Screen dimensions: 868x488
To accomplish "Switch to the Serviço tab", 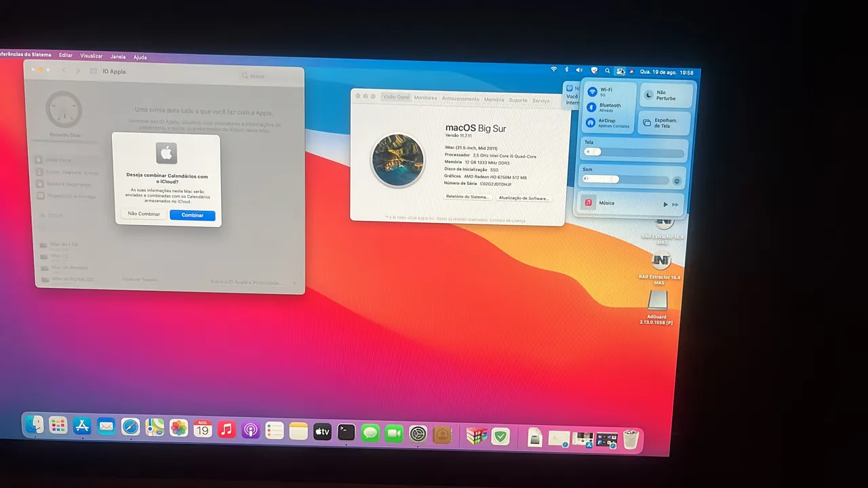I will pyautogui.click(x=541, y=101).
